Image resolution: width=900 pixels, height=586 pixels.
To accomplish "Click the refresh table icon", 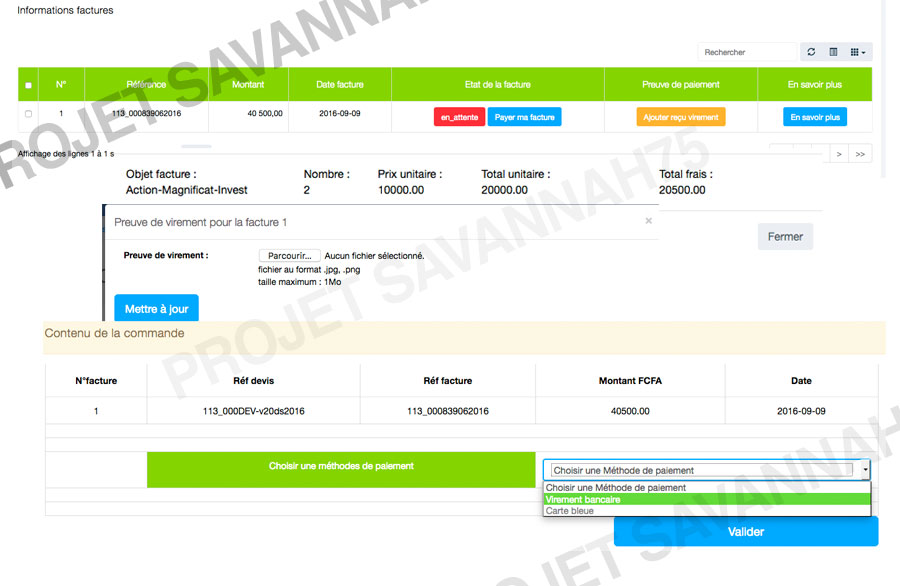I will tap(811, 52).
